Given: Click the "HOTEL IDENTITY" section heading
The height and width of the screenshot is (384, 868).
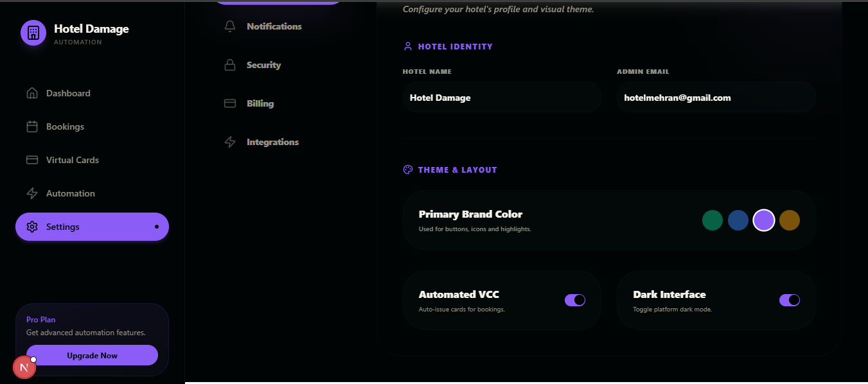Looking at the screenshot, I should [456, 46].
